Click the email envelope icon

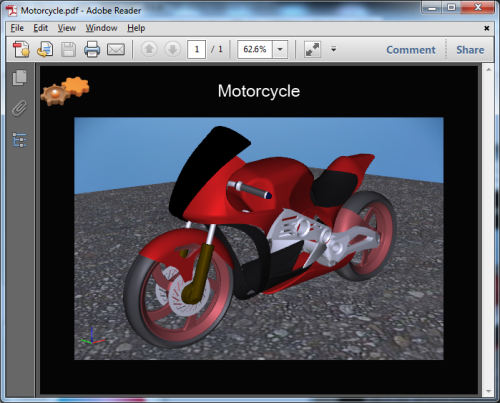(x=116, y=50)
